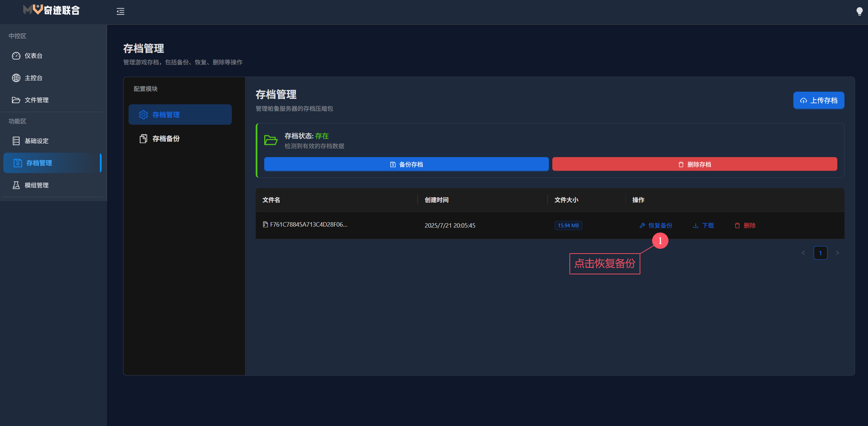
Task: Click the creation time 2025/7/21 20:05:45
Action: [450, 226]
